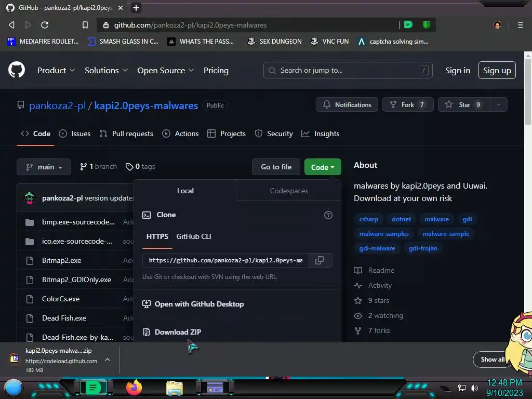Bookmark this page with the bookmark icon
Screen dimensions: 532x399
click(85, 25)
